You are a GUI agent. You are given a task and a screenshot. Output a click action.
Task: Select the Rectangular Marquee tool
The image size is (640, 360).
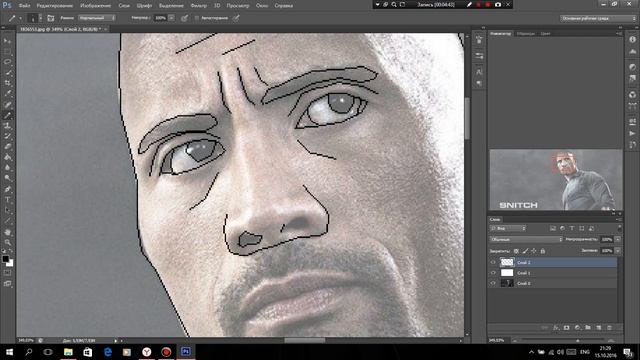point(7,51)
